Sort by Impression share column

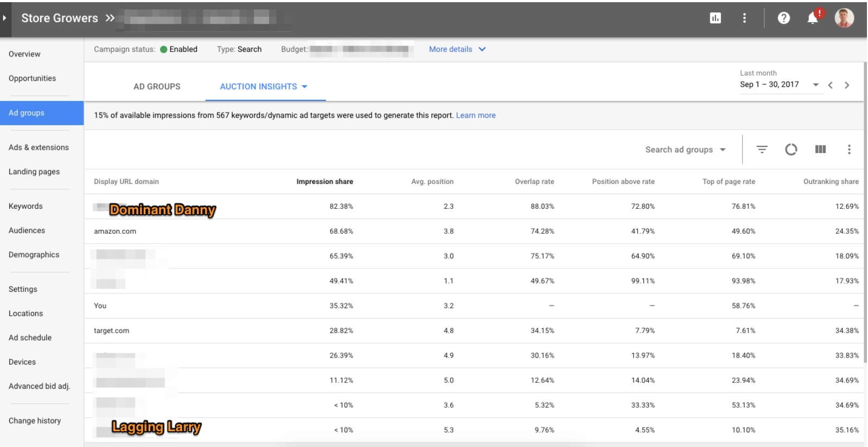pos(324,182)
